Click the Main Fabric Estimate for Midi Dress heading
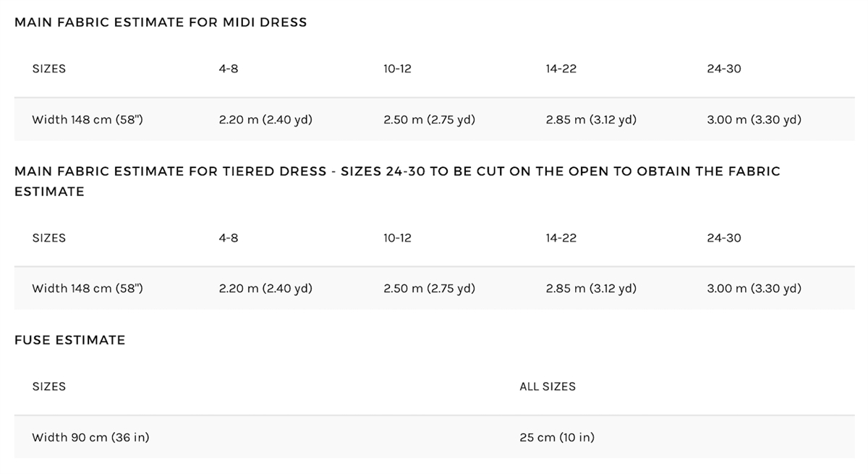Image resolution: width=868 pixels, height=474 pixels. coord(161,22)
